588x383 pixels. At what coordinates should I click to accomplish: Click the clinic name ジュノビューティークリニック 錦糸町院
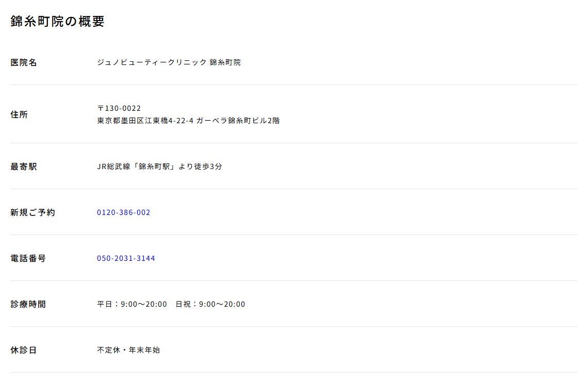coord(169,62)
